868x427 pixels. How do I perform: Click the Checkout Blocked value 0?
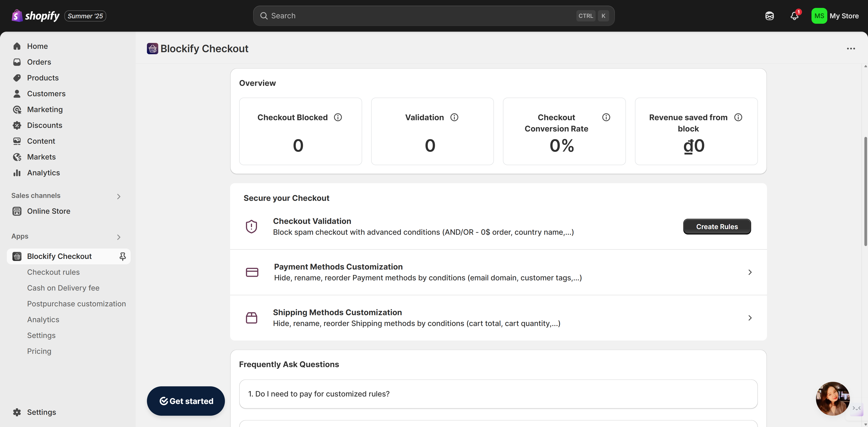[x=298, y=145]
